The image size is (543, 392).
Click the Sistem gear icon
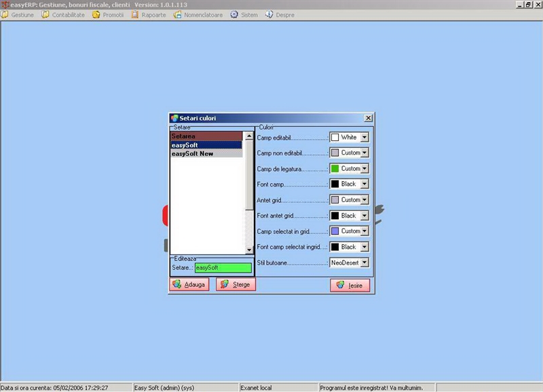click(234, 14)
